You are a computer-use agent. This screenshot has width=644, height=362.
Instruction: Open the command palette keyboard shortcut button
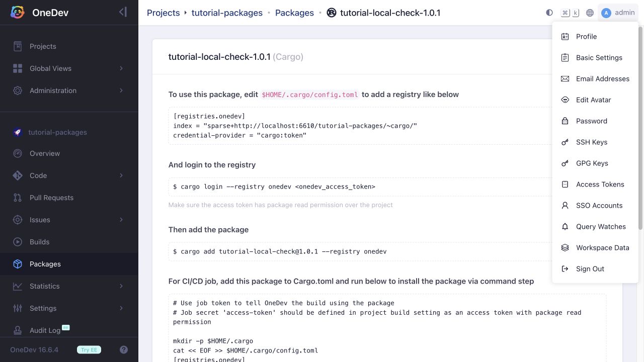coord(570,13)
